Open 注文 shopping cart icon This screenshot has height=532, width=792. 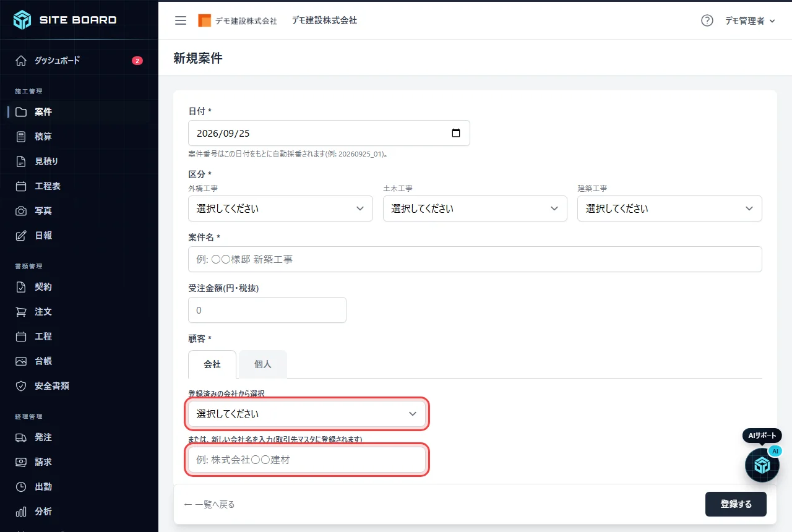[21, 312]
